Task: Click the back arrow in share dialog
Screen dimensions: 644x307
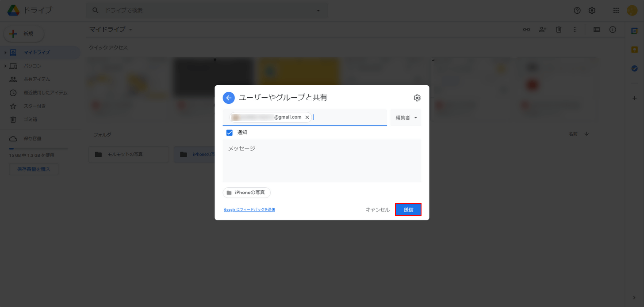Action: (x=229, y=98)
